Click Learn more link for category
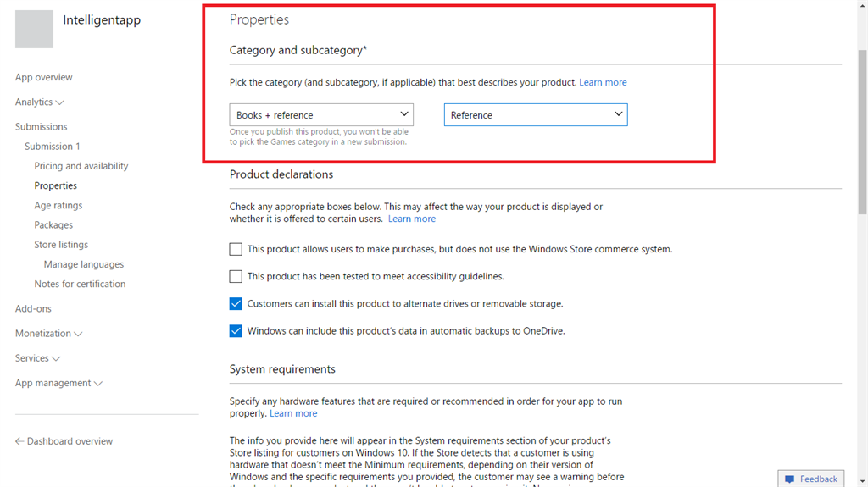This screenshot has width=868, height=487. point(603,82)
